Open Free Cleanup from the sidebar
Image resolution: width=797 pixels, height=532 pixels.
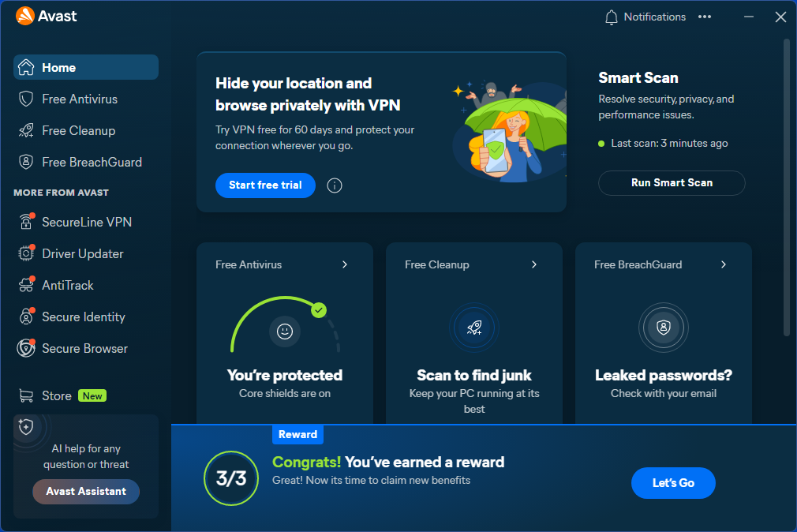point(86,130)
